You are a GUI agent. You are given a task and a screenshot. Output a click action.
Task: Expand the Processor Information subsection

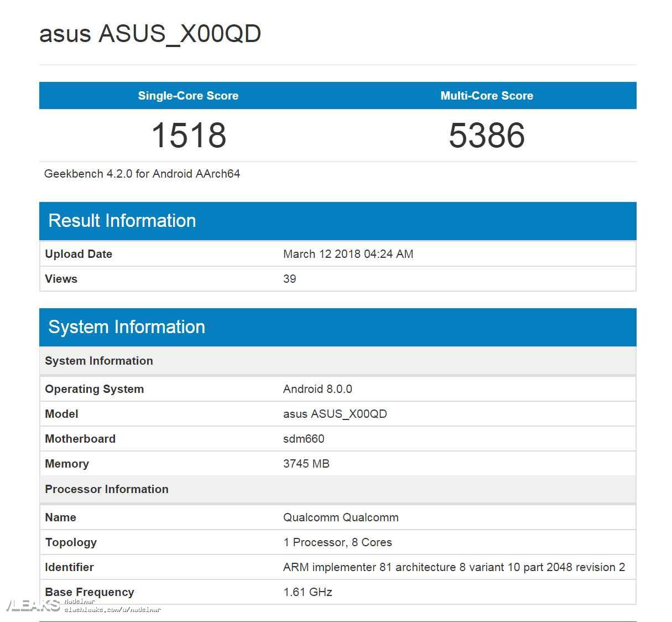pos(106,489)
